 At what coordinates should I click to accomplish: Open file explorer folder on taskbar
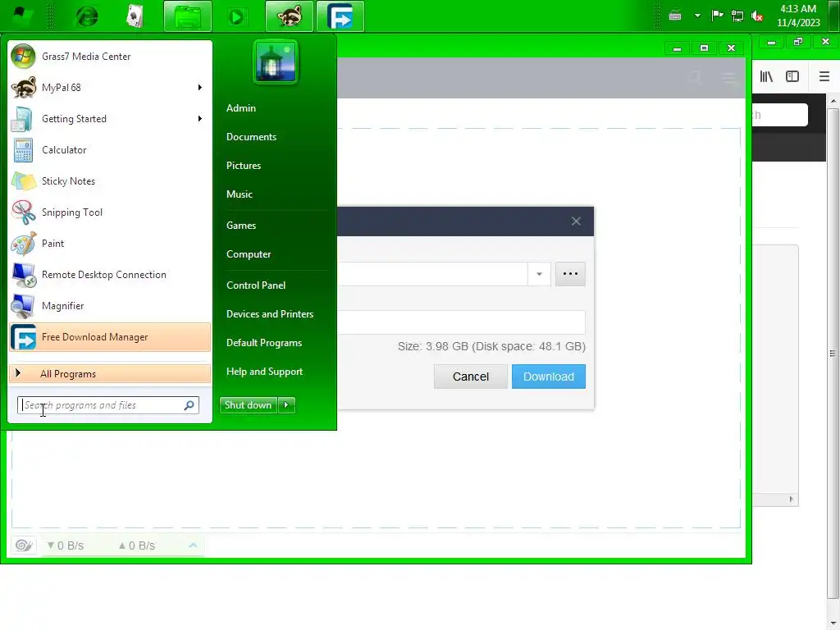point(188,16)
